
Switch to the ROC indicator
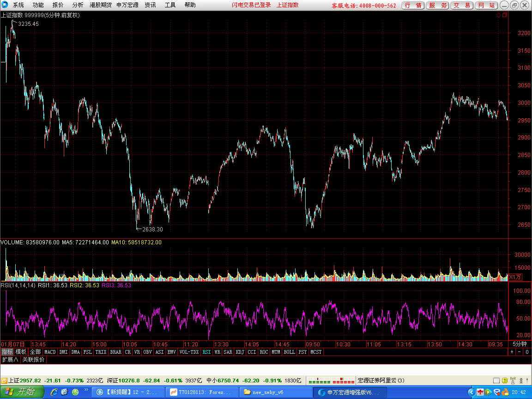(264, 352)
